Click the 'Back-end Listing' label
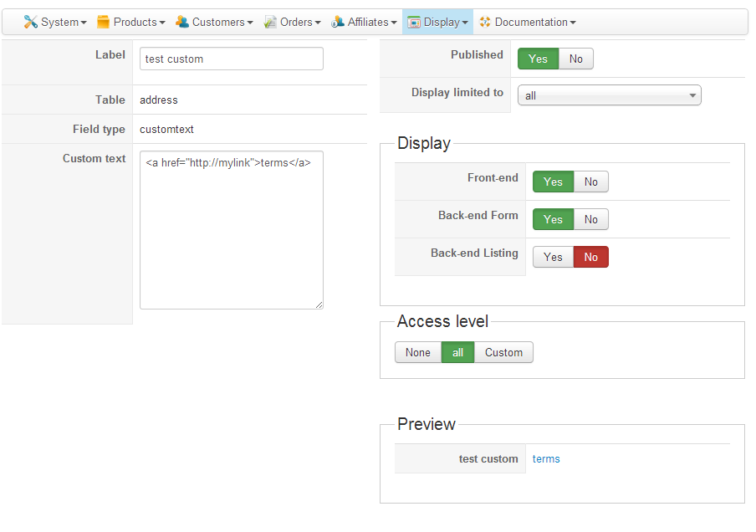Screen dimensions: 756x532 tap(474, 253)
